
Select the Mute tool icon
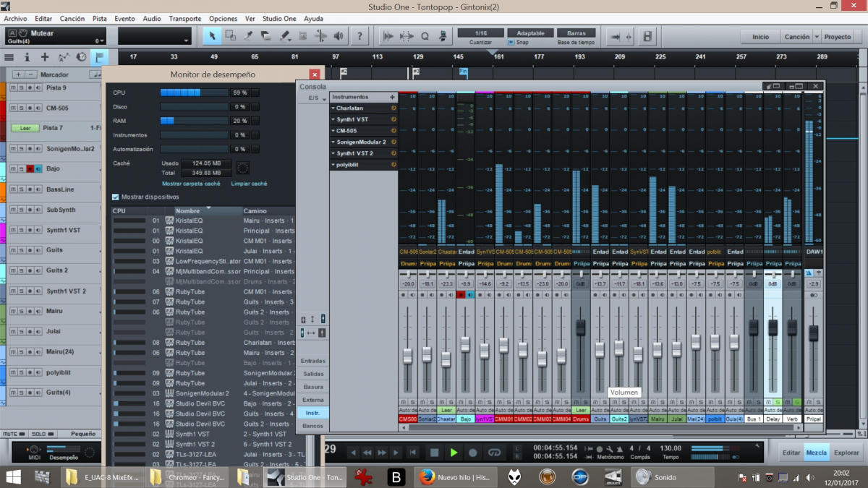[x=302, y=36]
